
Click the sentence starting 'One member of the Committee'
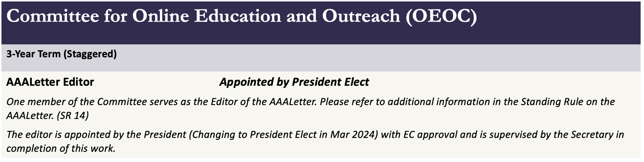161,101
